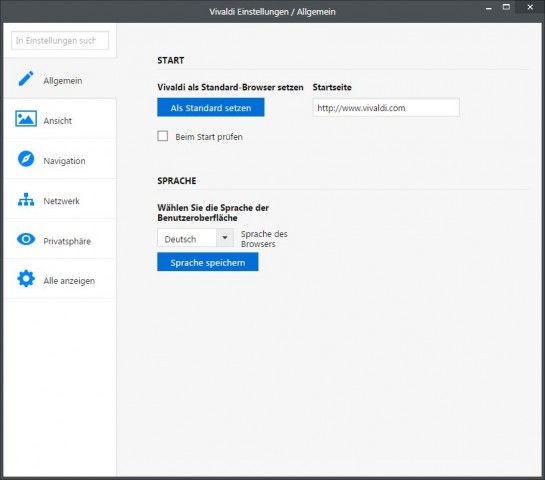The image size is (545, 480).
Task: Click the picture icon for Ansicht
Action: pyautogui.click(x=26, y=119)
